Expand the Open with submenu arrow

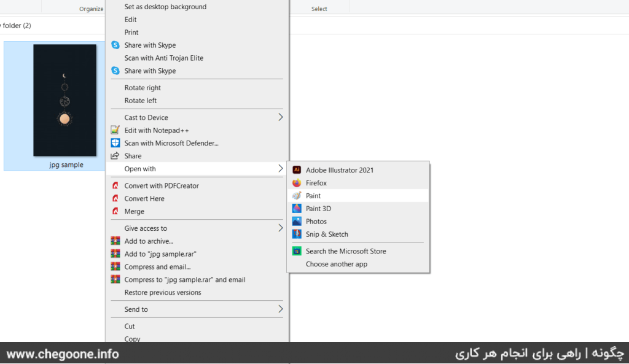click(280, 168)
